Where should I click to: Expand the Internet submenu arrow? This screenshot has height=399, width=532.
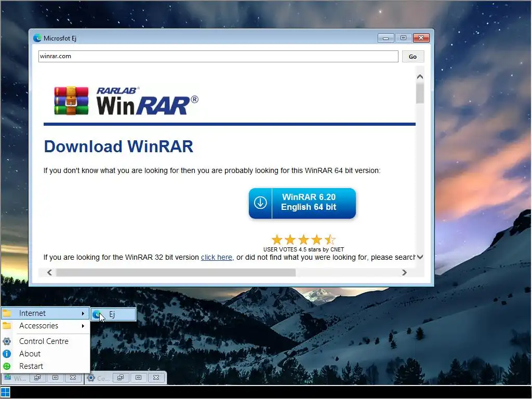(x=83, y=313)
